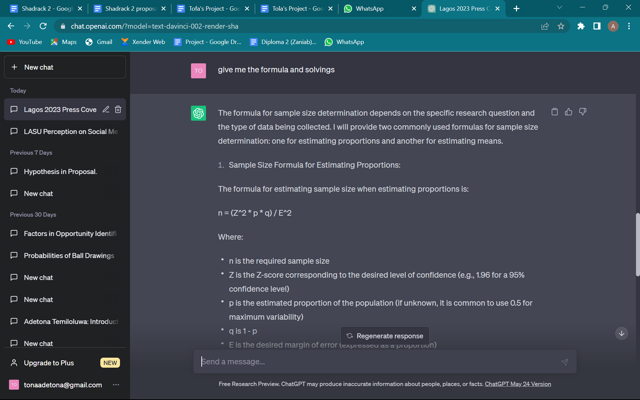Bookmark this page with star icon
The width and height of the screenshot is (640, 400).
(x=561, y=26)
